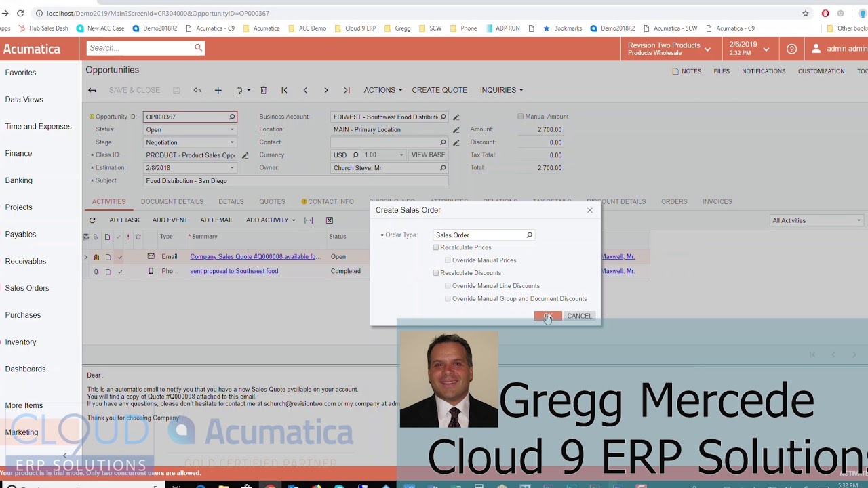868x488 pixels.
Task: Check Recalculate Prices box
Action: click(x=436, y=247)
